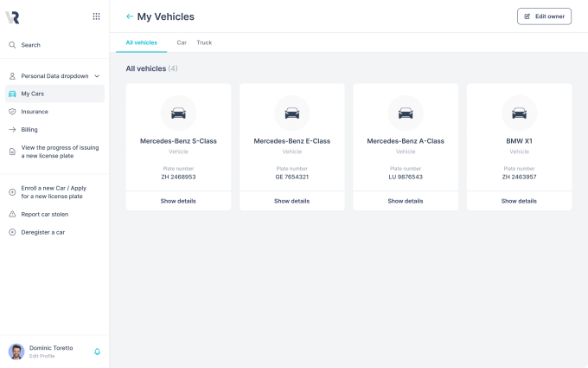Click the Report car stolen warning icon
This screenshot has width=588, height=368.
click(x=12, y=214)
